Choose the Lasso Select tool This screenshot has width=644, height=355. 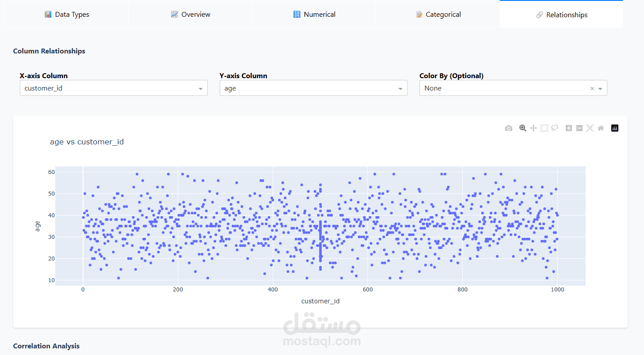555,128
